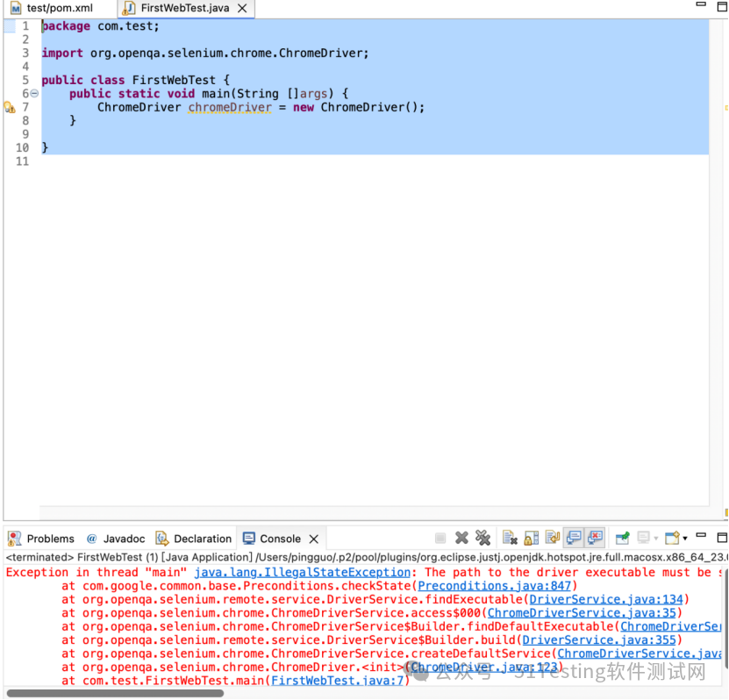Click the Clear Console icon
The height and width of the screenshot is (700, 729).
tap(511, 538)
